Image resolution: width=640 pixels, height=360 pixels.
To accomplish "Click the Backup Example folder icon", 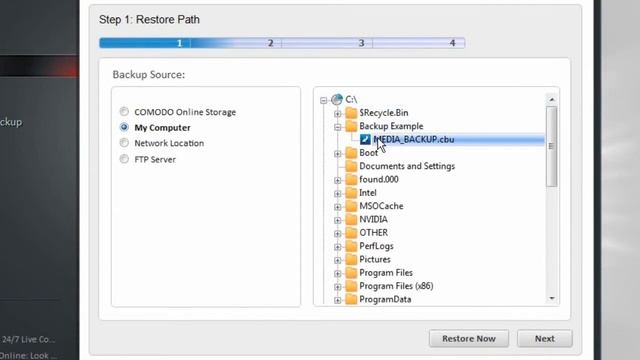I will click(351, 126).
